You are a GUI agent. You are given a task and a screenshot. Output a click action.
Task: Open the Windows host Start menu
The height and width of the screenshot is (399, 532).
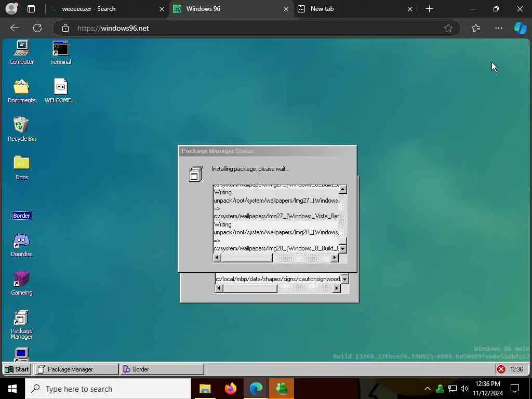tap(12, 389)
